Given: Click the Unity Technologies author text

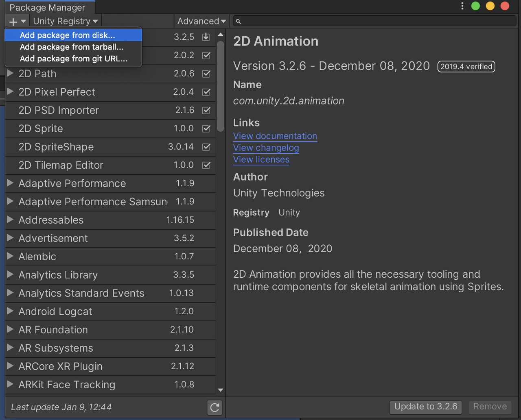Looking at the screenshot, I should click(x=279, y=193).
